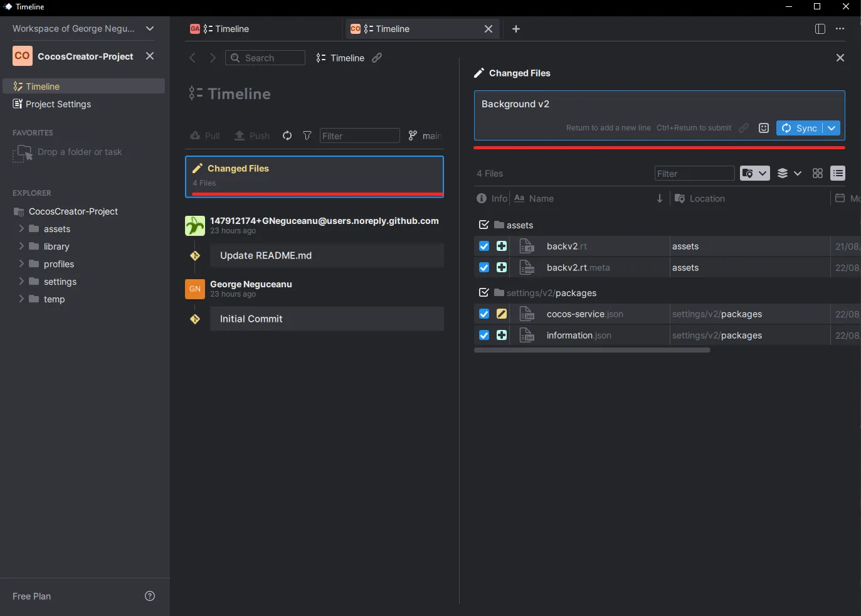Click the refresh icon next to Push
The width and height of the screenshot is (861, 616).
(x=287, y=135)
